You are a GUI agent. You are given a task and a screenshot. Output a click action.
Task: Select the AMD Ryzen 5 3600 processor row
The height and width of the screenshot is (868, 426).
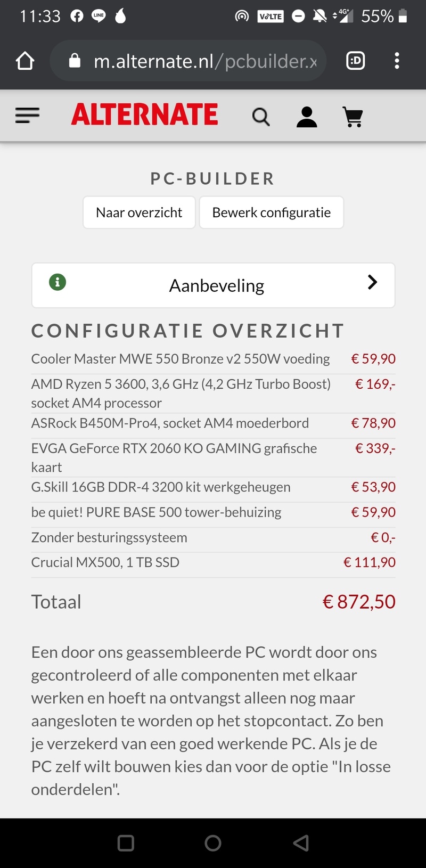[x=181, y=393]
